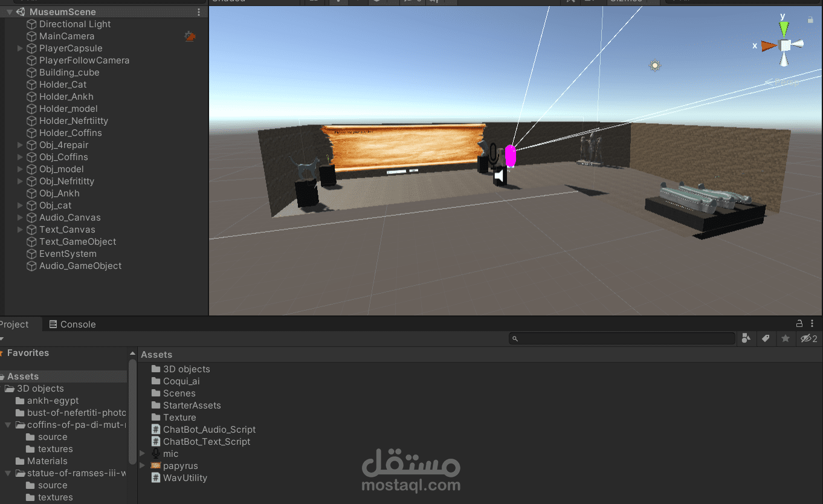
Task: Expand the Obj_Coffins object
Action: point(20,157)
